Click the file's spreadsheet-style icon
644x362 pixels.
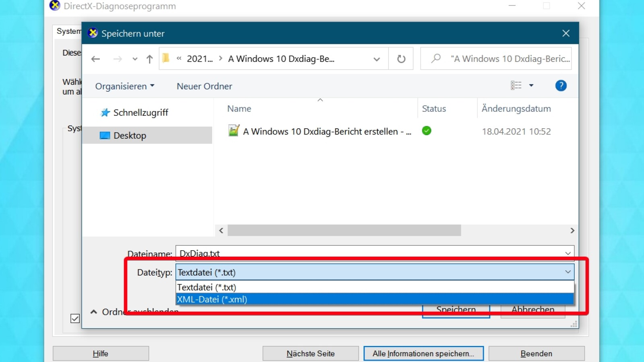pos(233,131)
